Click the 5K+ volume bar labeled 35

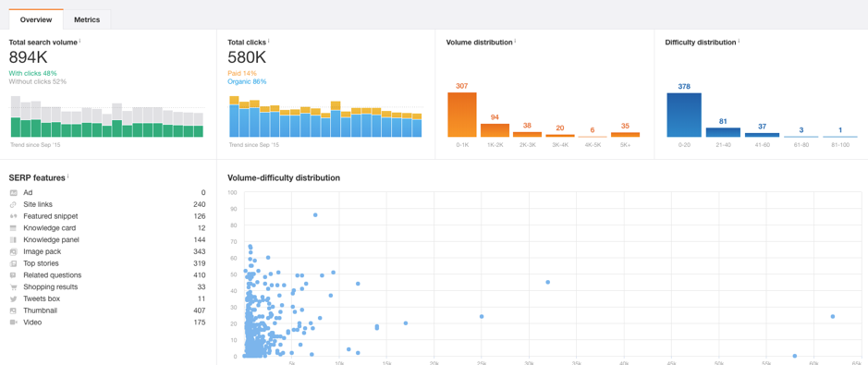(625, 134)
